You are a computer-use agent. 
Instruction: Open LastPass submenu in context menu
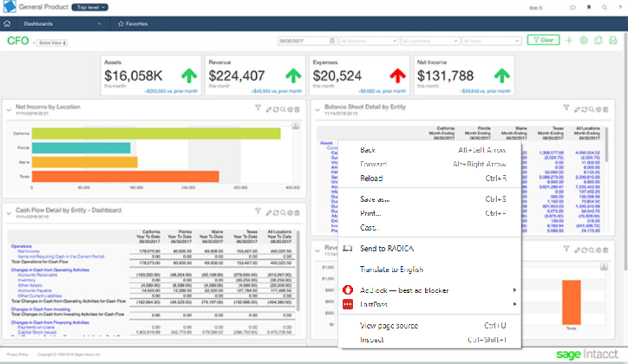[x=429, y=304]
